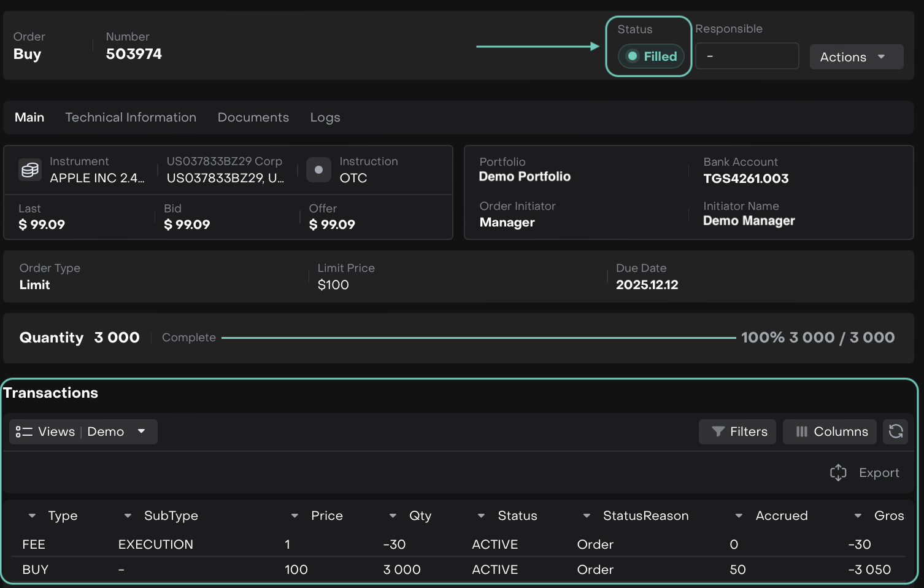Click the Views list icon

[24, 431]
